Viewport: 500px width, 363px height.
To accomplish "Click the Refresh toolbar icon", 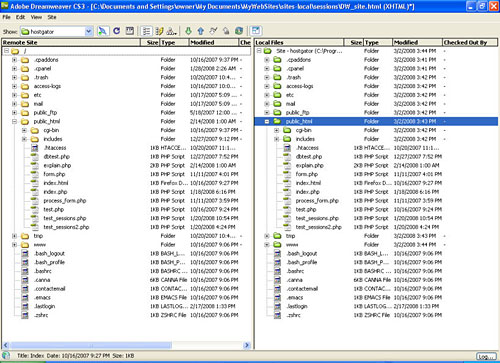I will (116, 31).
